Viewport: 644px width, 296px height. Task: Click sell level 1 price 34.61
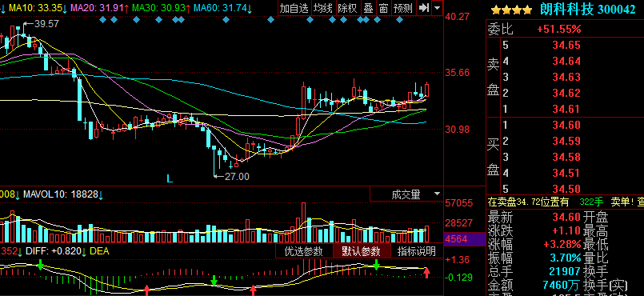tap(566, 110)
